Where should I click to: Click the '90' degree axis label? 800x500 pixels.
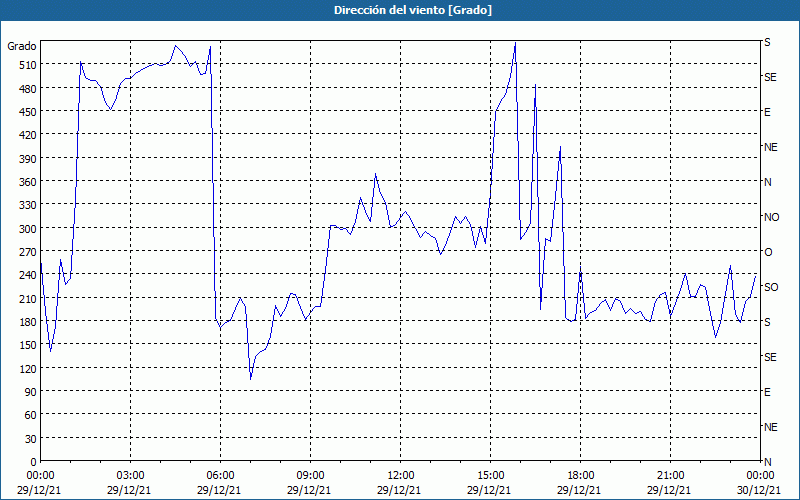(31, 391)
